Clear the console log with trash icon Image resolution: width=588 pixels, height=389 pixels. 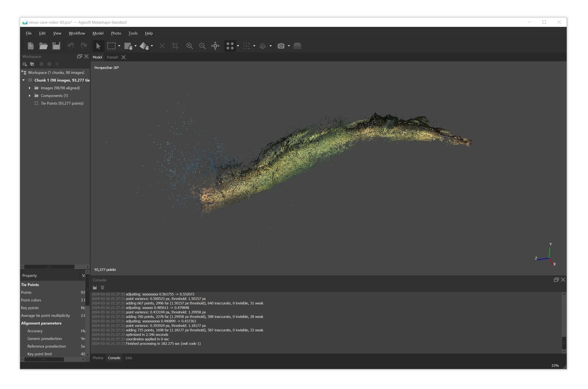tap(102, 287)
